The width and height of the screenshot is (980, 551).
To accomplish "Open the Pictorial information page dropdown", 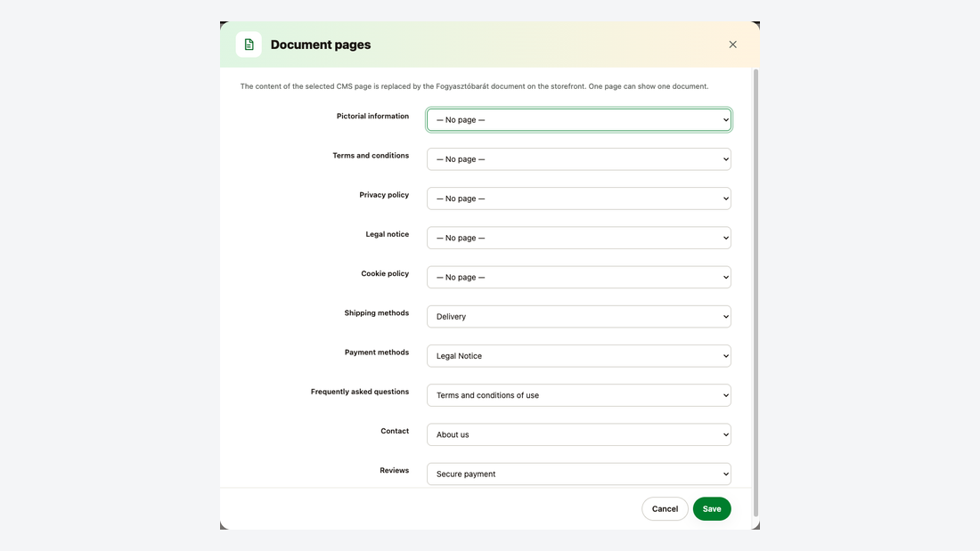I will [579, 120].
